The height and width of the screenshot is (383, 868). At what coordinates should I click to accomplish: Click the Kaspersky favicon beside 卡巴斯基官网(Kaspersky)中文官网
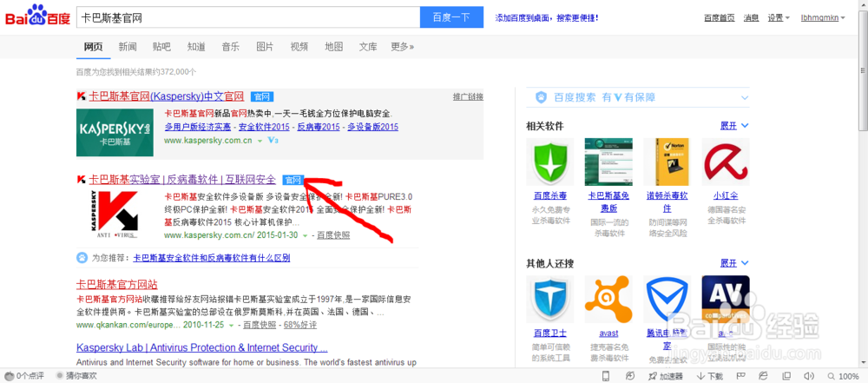point(82,97)
